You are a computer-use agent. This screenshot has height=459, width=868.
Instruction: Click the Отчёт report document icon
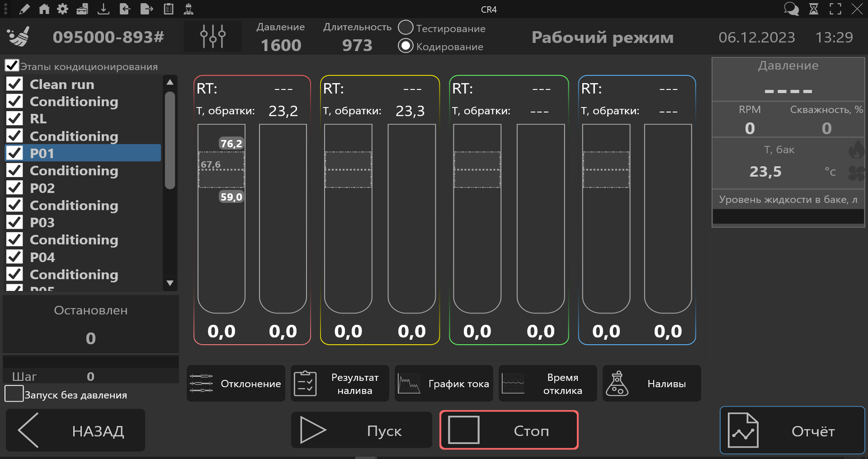(743, 430)
